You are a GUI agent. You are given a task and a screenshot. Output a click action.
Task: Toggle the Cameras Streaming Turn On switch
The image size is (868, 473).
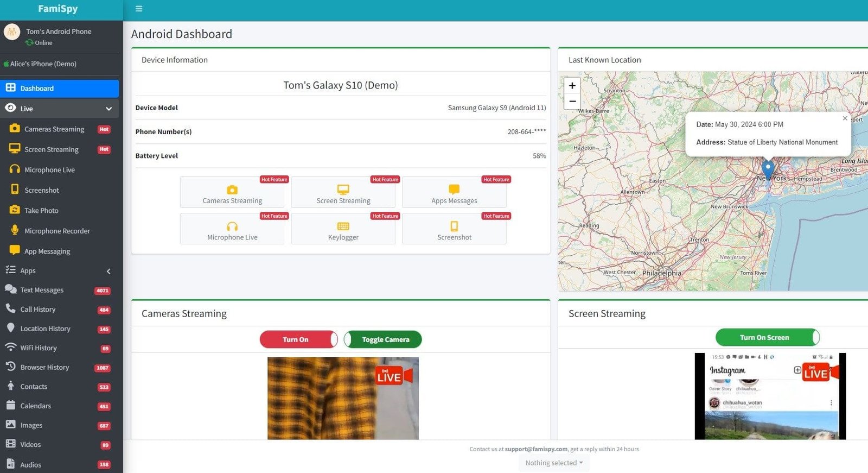299,339
